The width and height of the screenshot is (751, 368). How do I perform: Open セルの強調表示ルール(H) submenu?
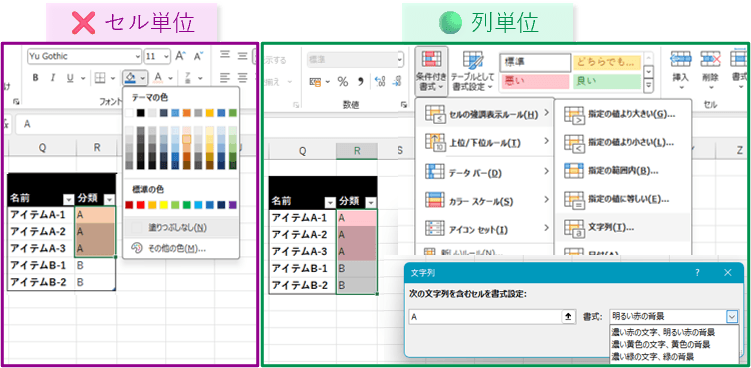pos(484,114)
